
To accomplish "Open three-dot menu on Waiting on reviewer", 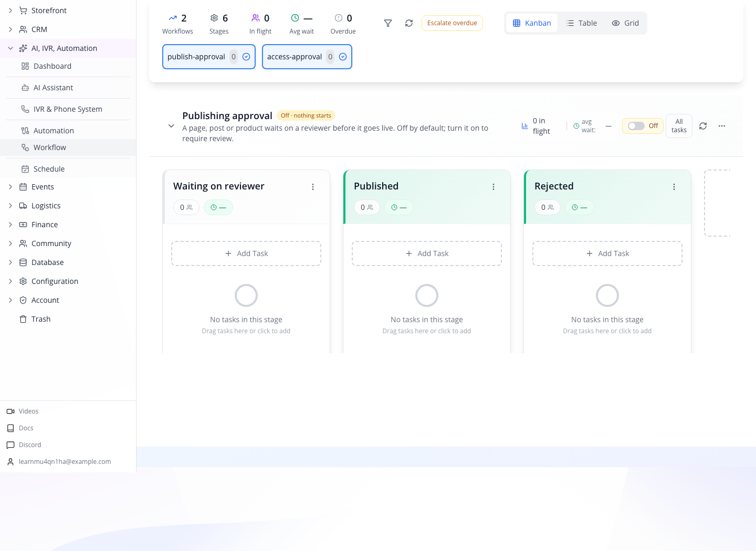I will point(313,187).
